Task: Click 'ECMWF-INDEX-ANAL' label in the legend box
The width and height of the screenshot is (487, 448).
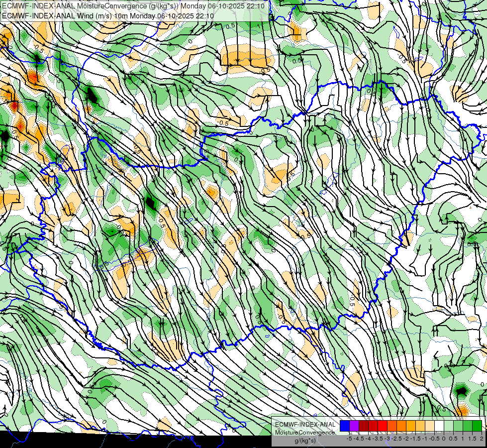Action: pyautogui.click(x=305, y=425)
